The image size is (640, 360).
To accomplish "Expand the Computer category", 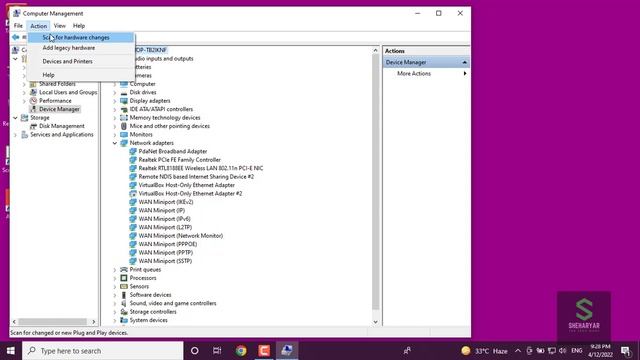I will tap(115, 84).
